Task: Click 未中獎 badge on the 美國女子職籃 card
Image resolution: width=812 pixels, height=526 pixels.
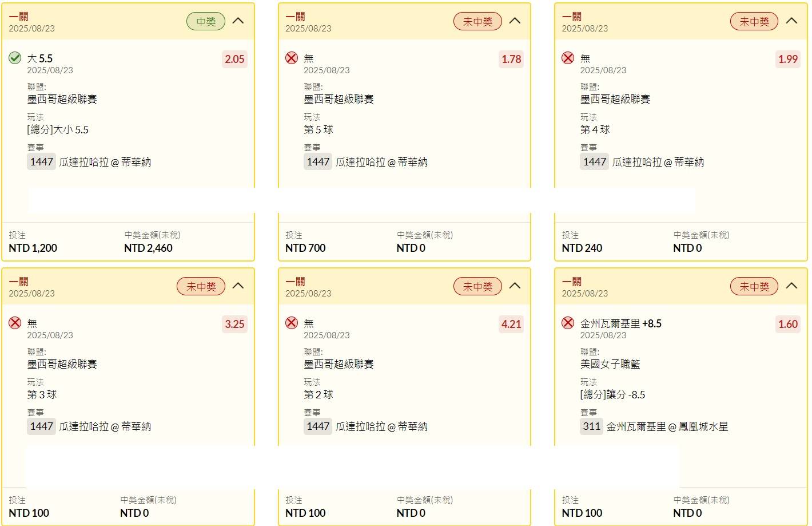Action: pos(754,287)
